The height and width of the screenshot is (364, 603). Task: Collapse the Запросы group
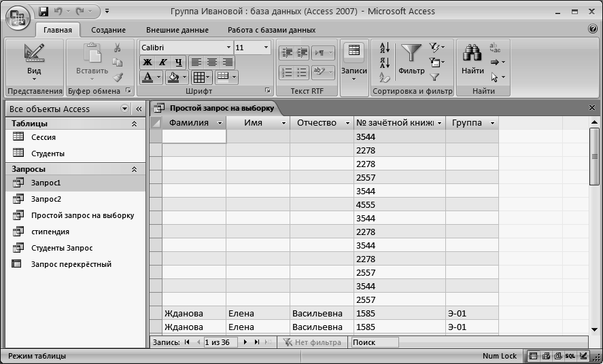tap(134, 169)
